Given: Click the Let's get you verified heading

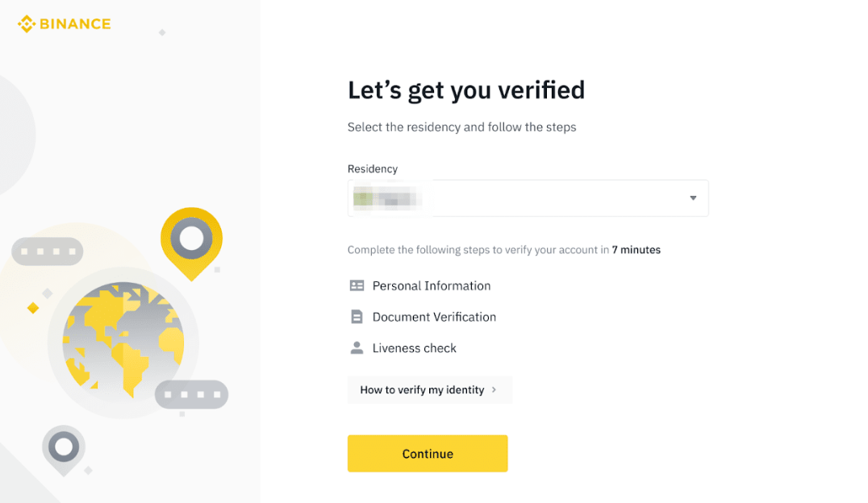Looking at the screenshot, I should point(466,89).
